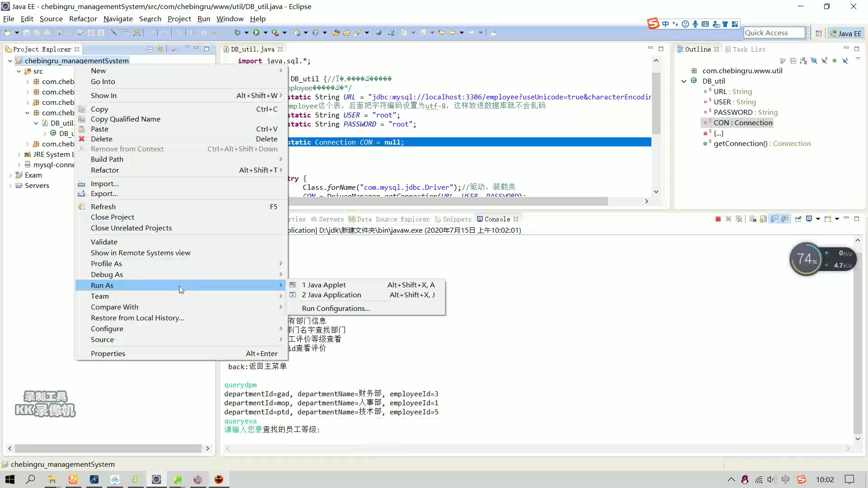Toggle show console on standard output

tap(774, 219)
